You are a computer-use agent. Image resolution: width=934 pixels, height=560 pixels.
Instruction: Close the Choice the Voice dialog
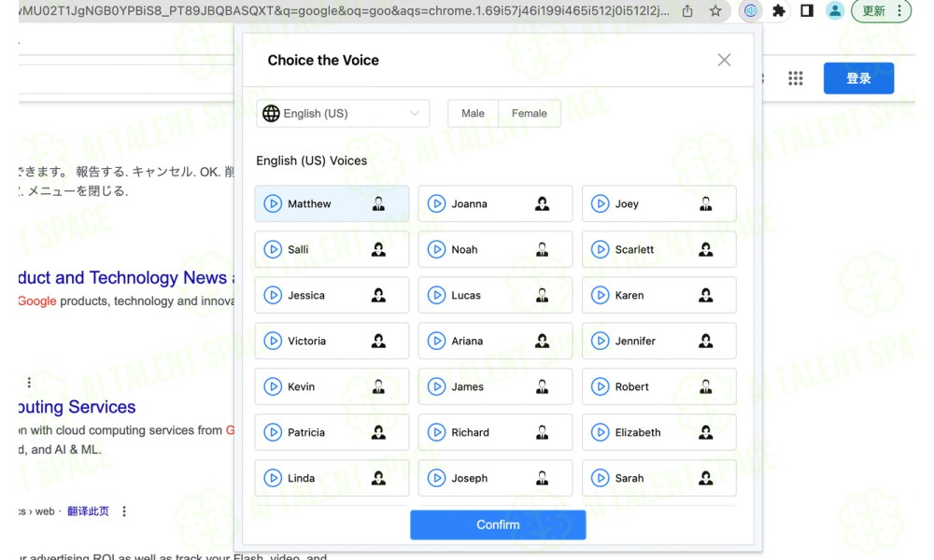click(724, 60)
